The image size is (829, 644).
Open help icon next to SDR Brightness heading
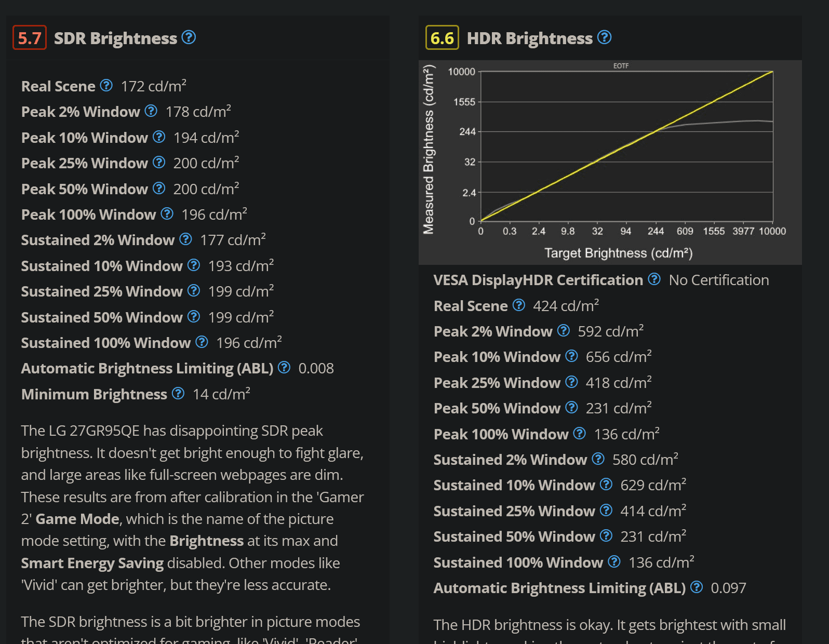(x=189, y=37)
